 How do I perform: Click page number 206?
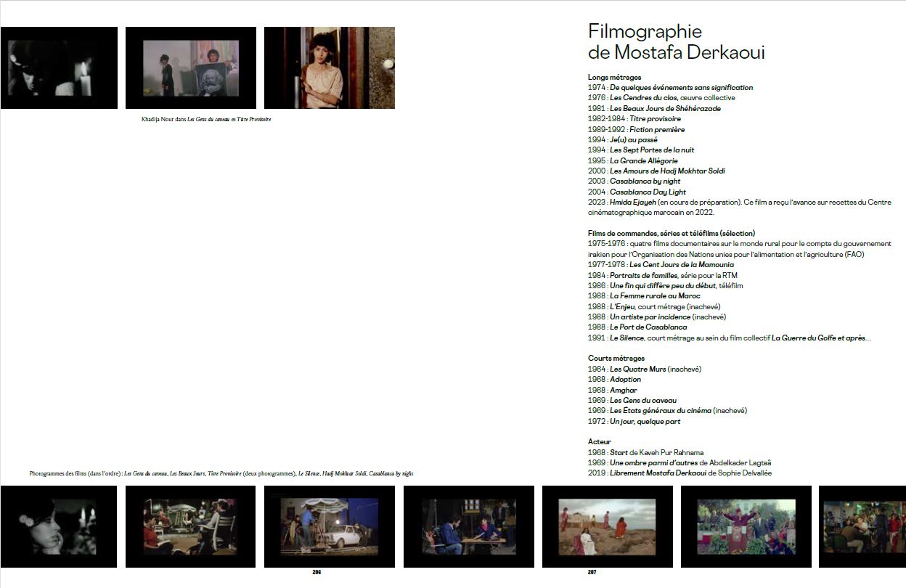[x=317, y=572]
